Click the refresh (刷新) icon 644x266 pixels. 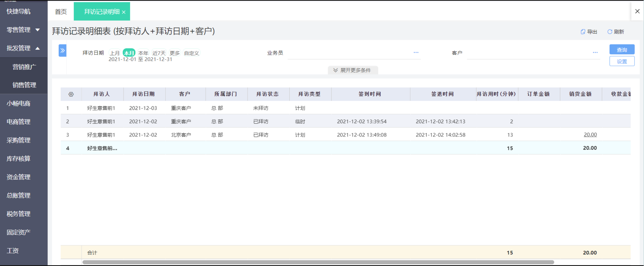[x=610, y=32]
